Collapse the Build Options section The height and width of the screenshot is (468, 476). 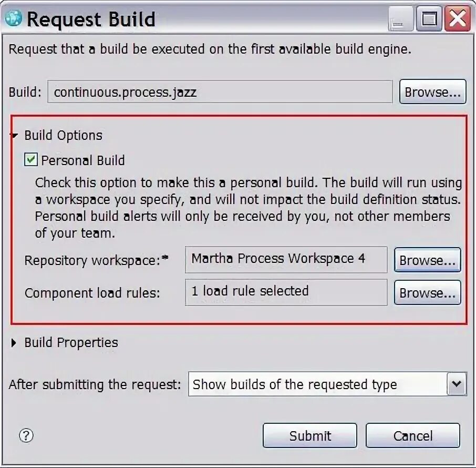(x=14, y=135)
